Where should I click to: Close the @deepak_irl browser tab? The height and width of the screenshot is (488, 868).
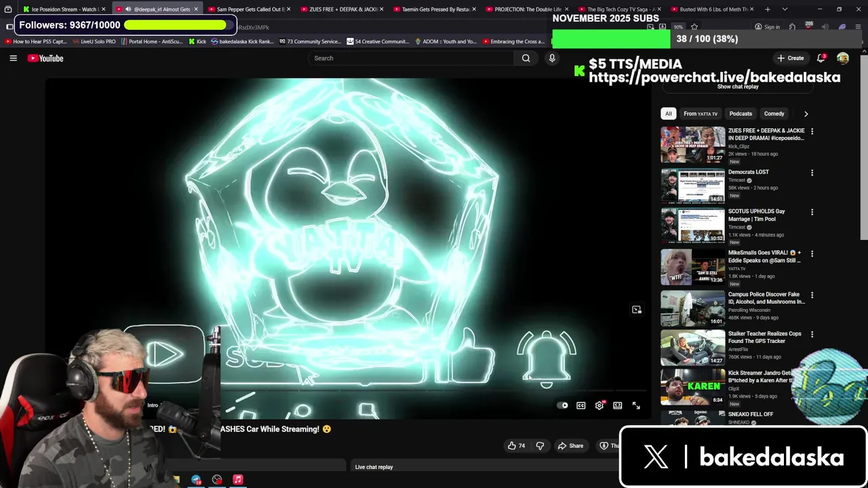tap(196, 9)
